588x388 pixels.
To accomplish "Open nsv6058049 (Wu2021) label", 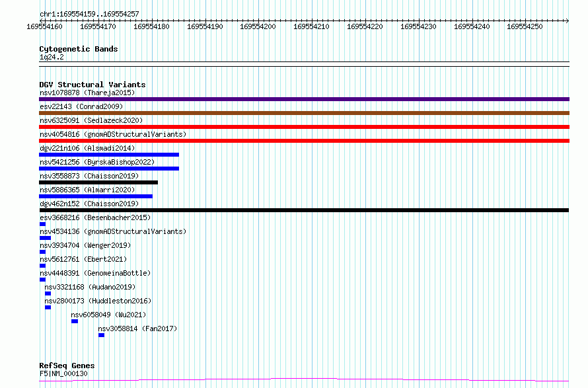I will tap(108, 315).
